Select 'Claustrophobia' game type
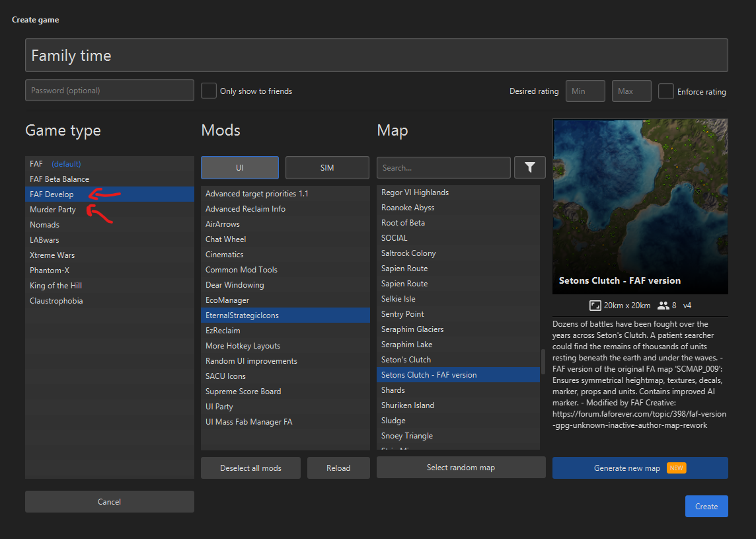The height and width of the screenshot is (539, 756). coord(110,301)
